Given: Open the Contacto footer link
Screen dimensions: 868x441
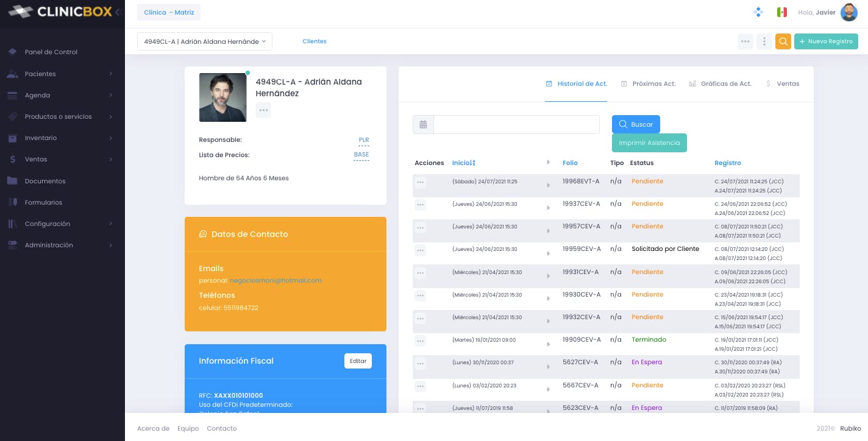Looking at the screenshot, I should (221, 428).
